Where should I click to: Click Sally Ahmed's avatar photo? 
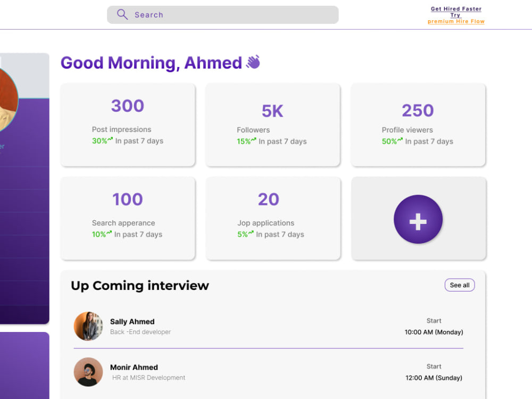point(88,326)
